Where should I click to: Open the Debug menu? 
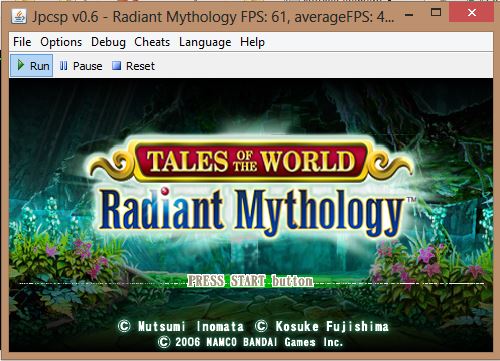[x=108, y=42]
